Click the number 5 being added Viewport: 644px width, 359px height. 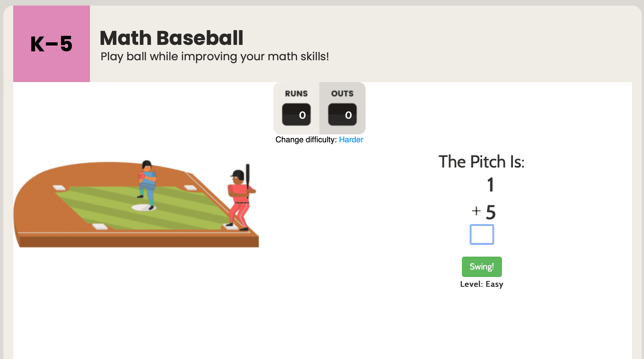491,212
